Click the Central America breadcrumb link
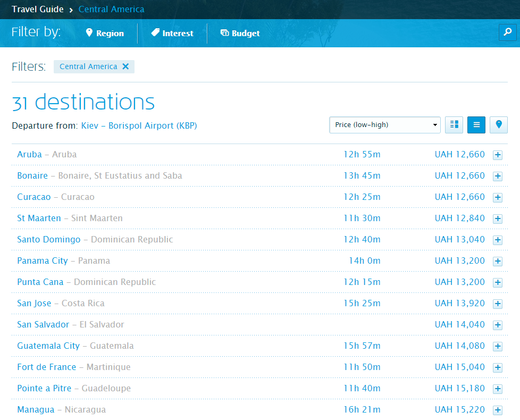The image size is (520, 420). [x=112, y=9]
